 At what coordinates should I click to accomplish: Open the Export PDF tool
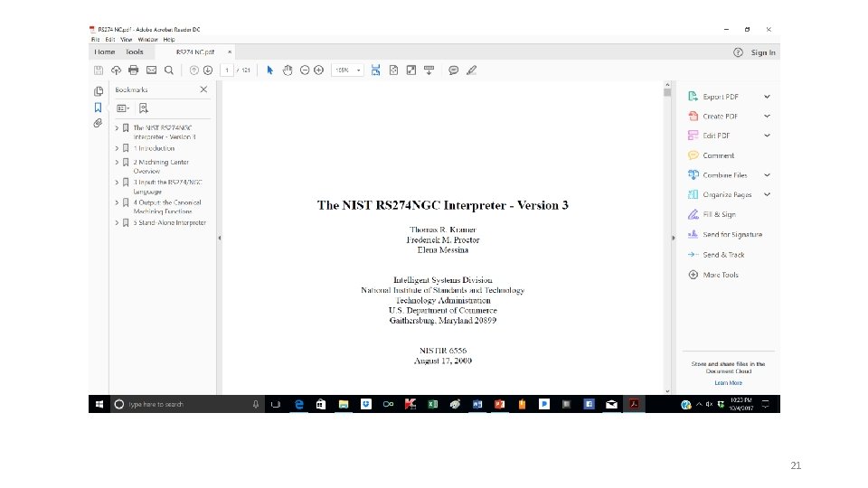point(721,97)
